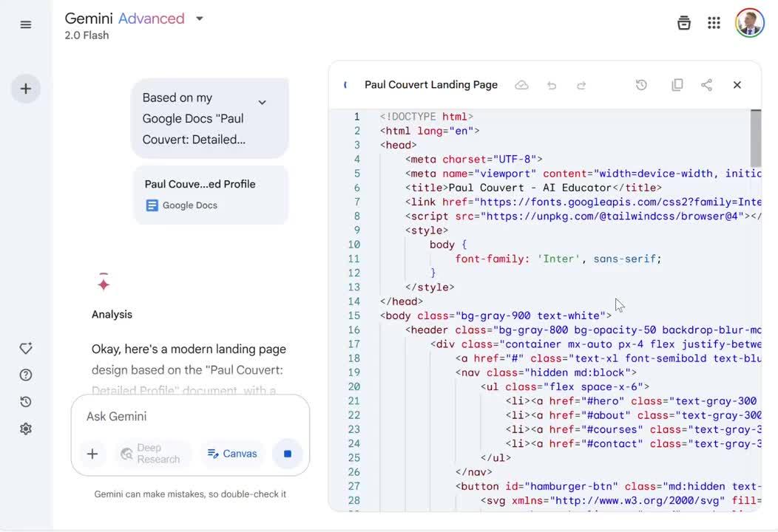Stop the response generation

point(288,454)
